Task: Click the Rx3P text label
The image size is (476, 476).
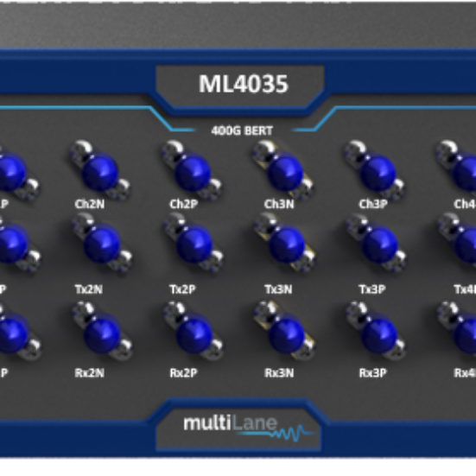Action: (x=372, y=373)
